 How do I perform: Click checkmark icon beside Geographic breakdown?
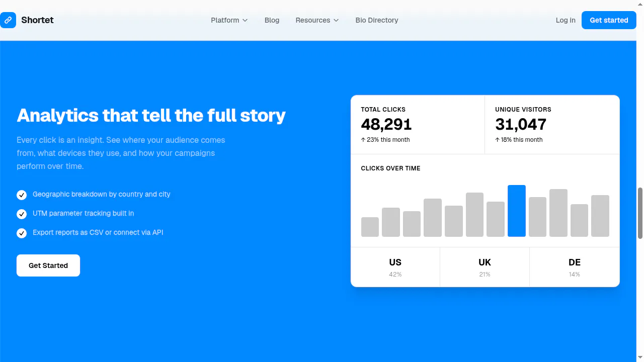pyautogui.click(x=22, y=195)
